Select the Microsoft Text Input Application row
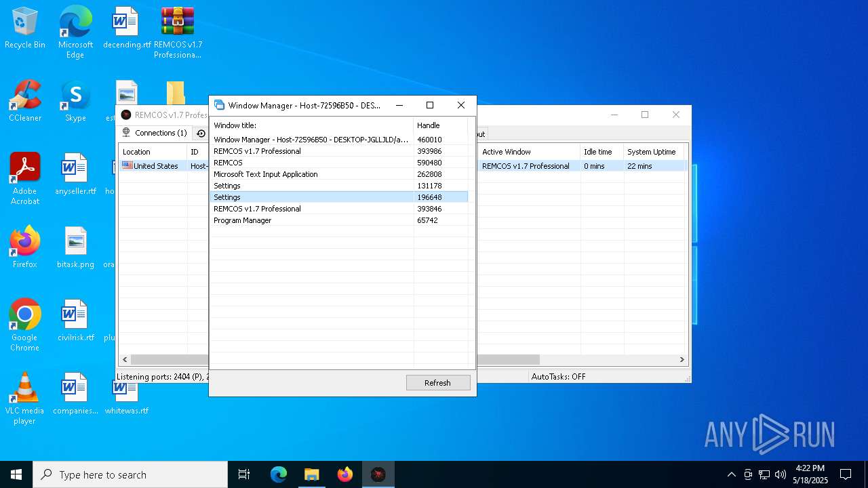868x488 pixels. coord(339,174)
